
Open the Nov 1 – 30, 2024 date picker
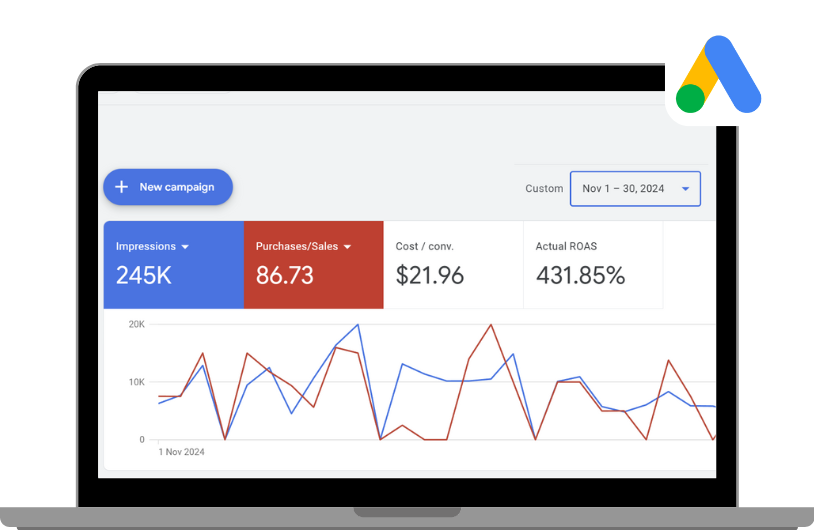pos(623,188)
